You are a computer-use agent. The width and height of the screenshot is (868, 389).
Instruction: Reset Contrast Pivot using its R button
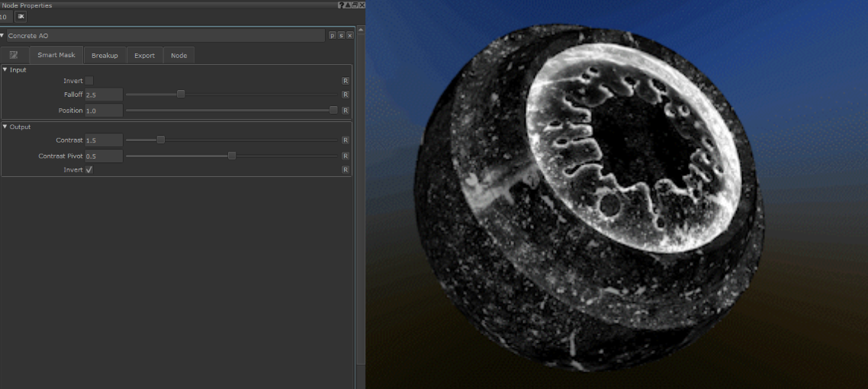coord(346,156)
